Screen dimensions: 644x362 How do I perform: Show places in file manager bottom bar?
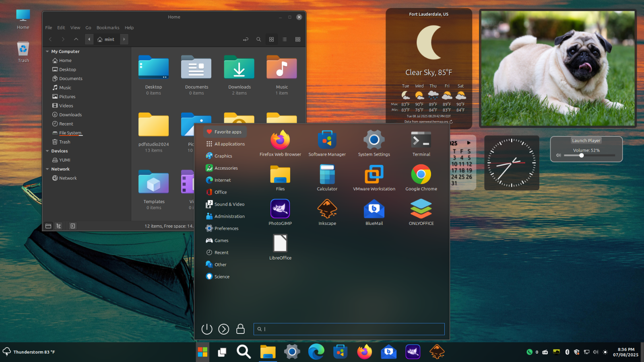pyautogui.click(x=48, y=226)
